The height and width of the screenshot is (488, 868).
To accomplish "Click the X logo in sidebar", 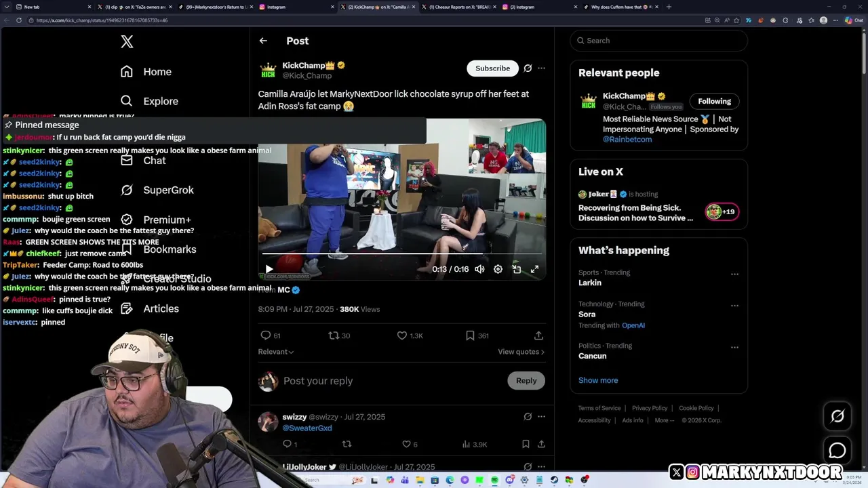I will tap(127, 41).
